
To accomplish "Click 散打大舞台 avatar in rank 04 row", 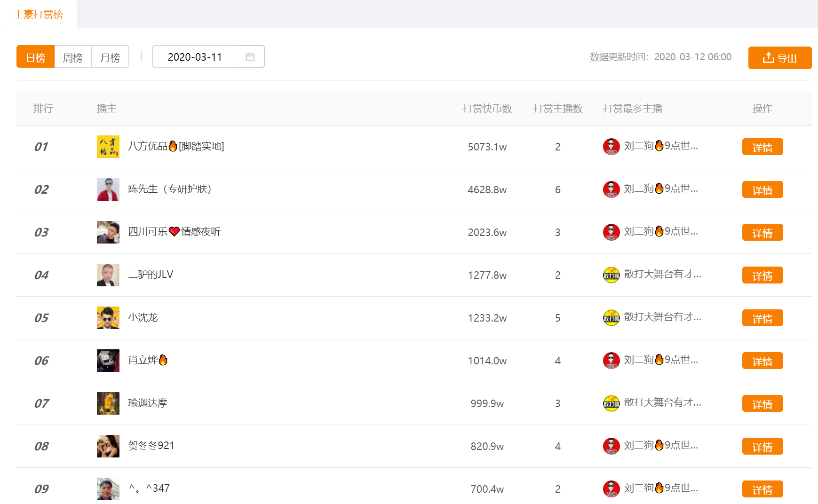I will (611, 275).
